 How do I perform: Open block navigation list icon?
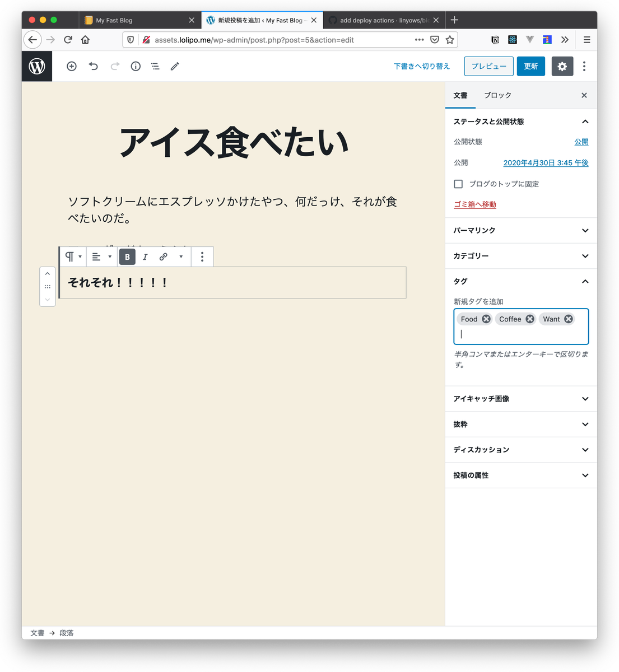click(155, 66)
